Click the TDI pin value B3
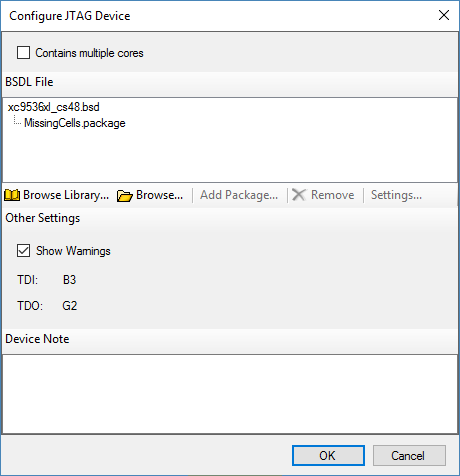Viewport: 460px width, 476px height. (x=69, y=279)
